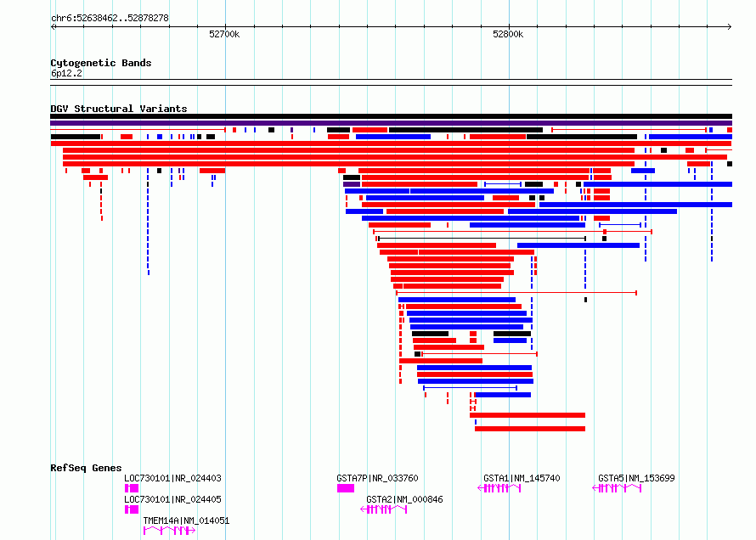Click the GSTA2 exon-intron gene glyph
Image resolution: width=756 pixels, height=540 pixels.
384,509
